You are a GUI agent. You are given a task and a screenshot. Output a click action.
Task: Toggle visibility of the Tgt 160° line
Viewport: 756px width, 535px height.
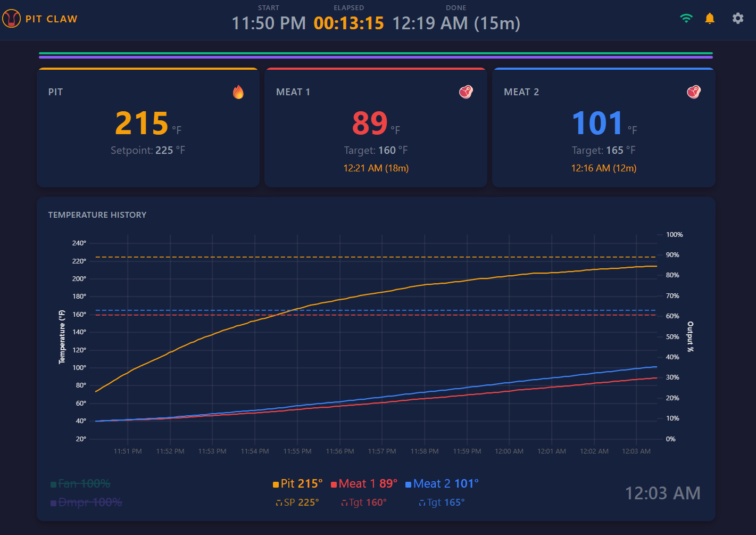[x=364, y=502]
